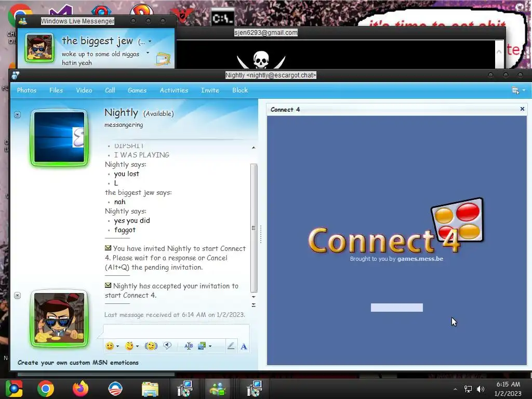Click the games.mess.be link in Connect 4
The height and width of the screenshot is (399, 532).
[x=420, y=259]
